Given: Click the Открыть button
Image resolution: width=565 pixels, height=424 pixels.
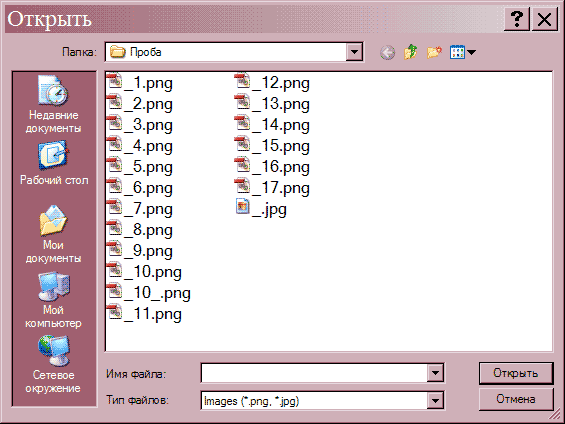Looking at the screenshot, I should pyautogui.click(x=516, y=373).
